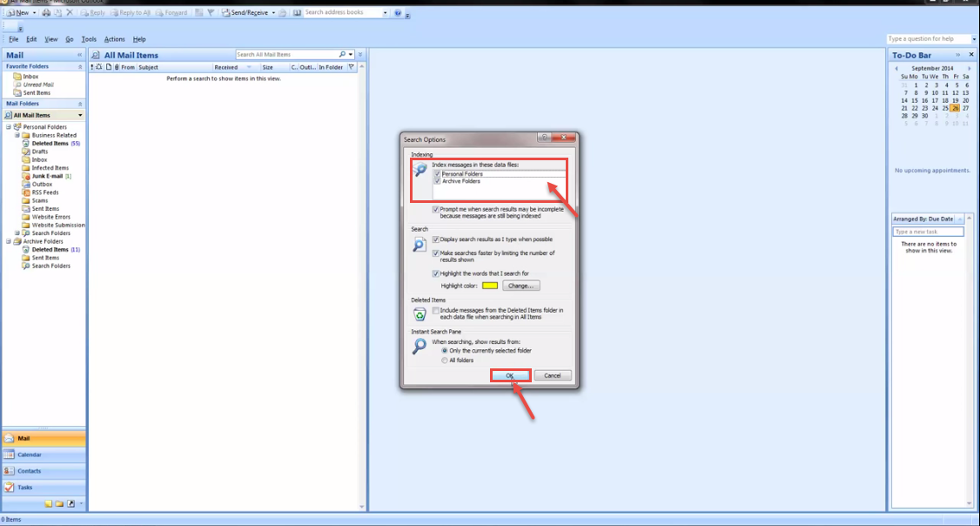The height and width of the screenshot is (526, 980).
Task: Enable Include messages from Deleted Items folder
Action: click(436, 310)
